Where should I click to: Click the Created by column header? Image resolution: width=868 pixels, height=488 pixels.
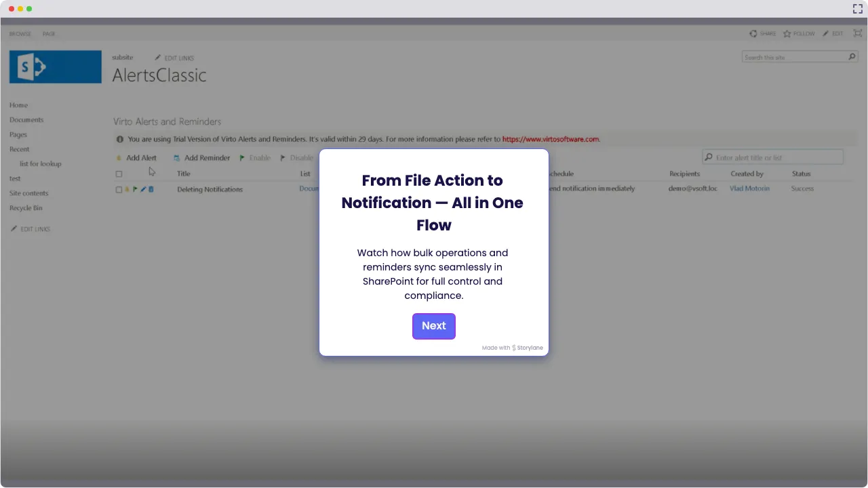tap(747, 174)
